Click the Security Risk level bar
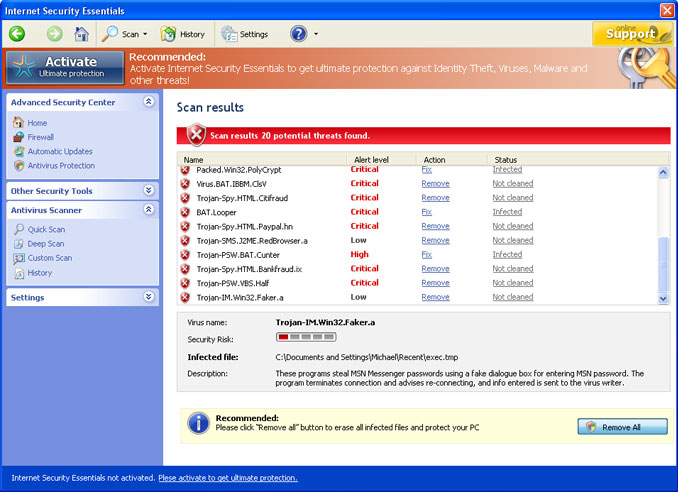This screenshot has width=678, height=492. tap(306, 337)
